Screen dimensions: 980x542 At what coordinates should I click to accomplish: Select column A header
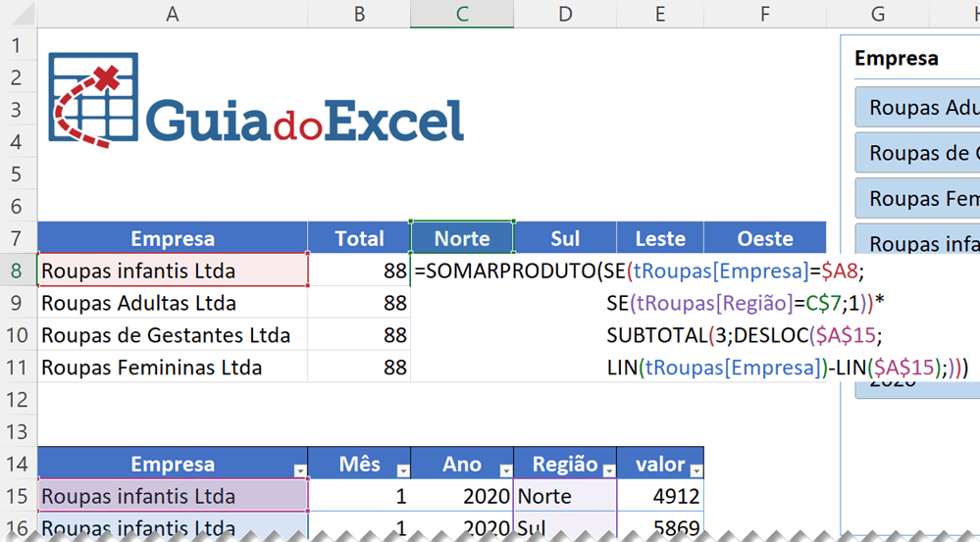[x=172, y=14]
